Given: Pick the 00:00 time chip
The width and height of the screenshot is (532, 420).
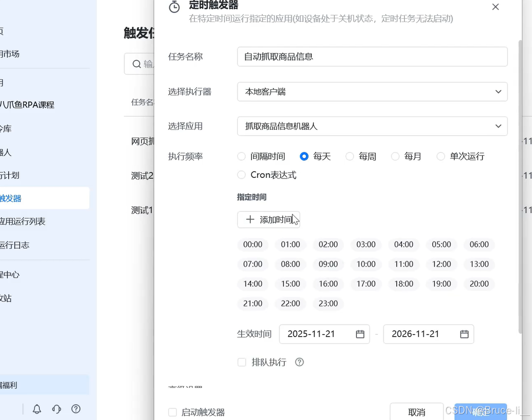Looking at the screenshot, I should [x=253, y=245].
